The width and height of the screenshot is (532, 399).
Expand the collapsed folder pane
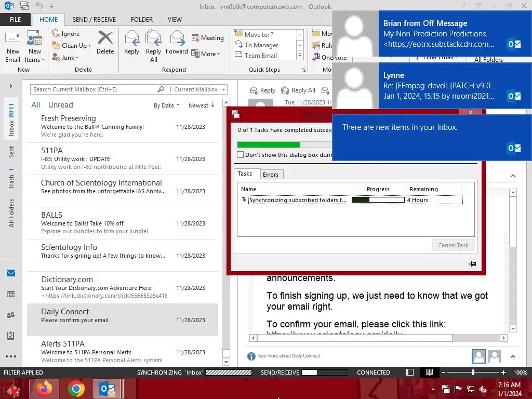[x=11, y=86]
